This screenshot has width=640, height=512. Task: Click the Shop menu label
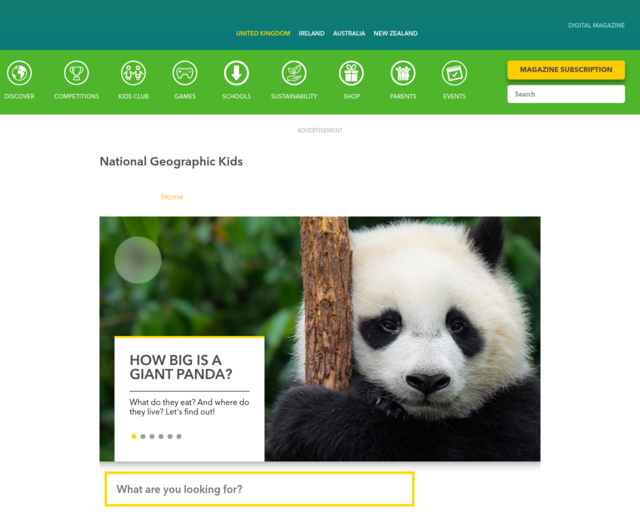351,96
